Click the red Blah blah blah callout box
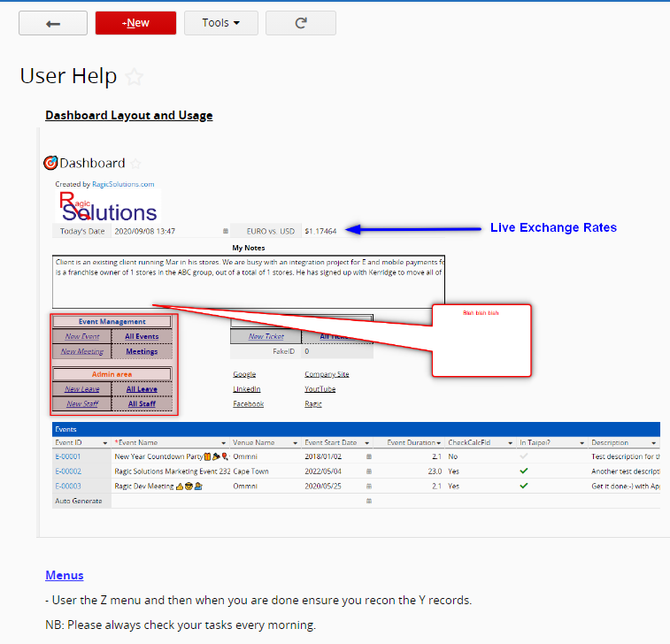The width and height of the screenshot is (670, 644). [x=481, y=341]
